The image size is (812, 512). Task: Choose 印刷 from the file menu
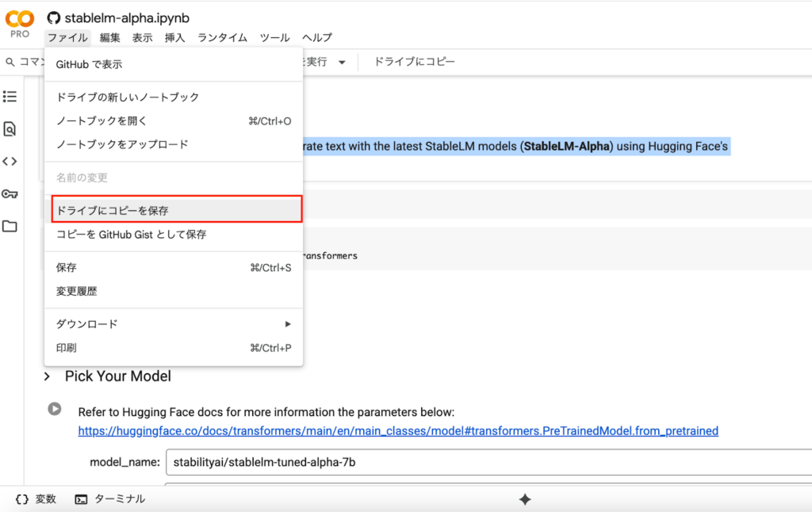tap(174, 348)
